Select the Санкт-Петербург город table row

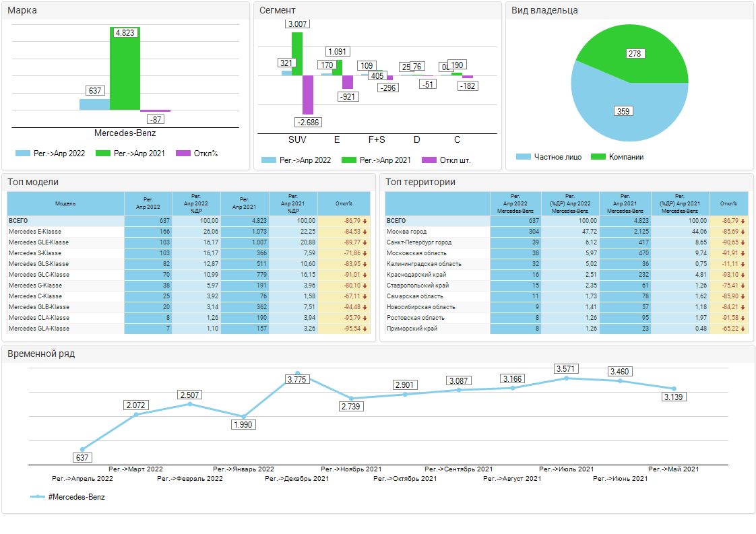click(x=437, y=242)
